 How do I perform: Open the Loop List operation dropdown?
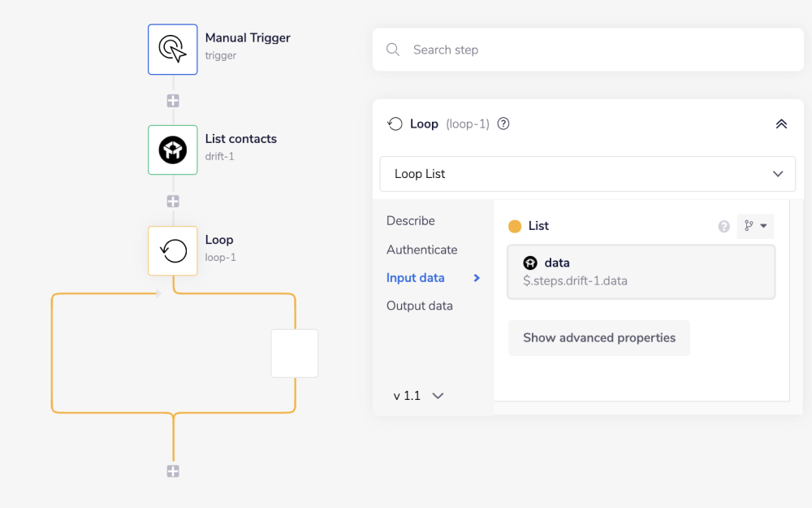[x=589, y=174]
